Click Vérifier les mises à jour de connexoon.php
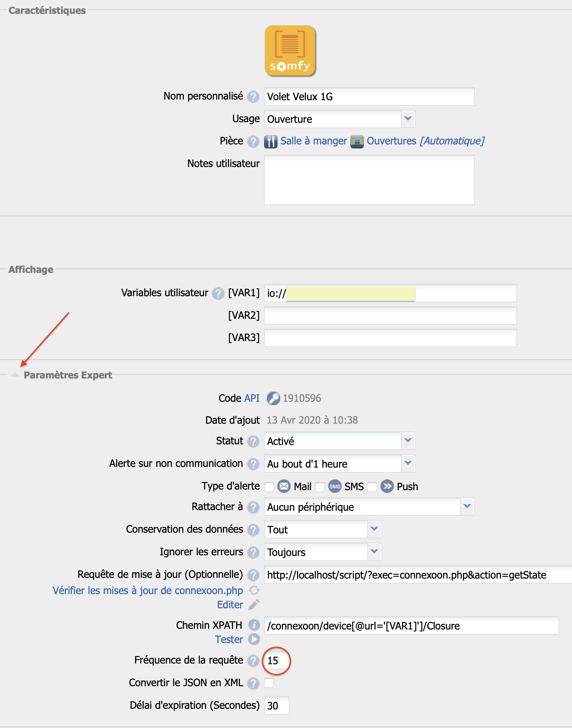572x728 pixels. [x=147, y=590]
